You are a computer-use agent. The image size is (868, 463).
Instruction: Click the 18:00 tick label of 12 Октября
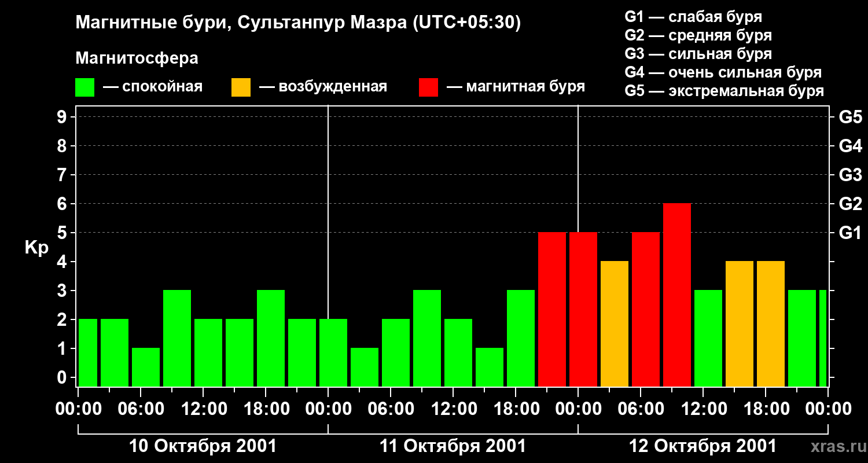point(766,409)
